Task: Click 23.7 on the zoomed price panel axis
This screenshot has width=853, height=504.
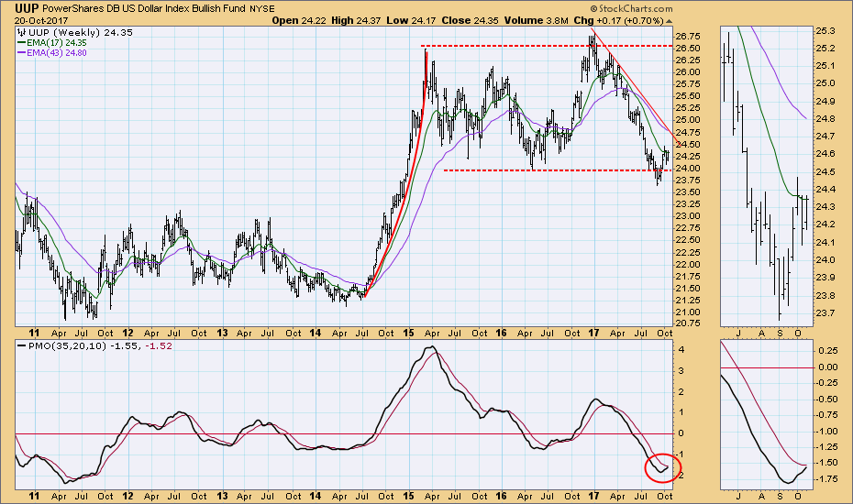Action: [x=825, y=313]
